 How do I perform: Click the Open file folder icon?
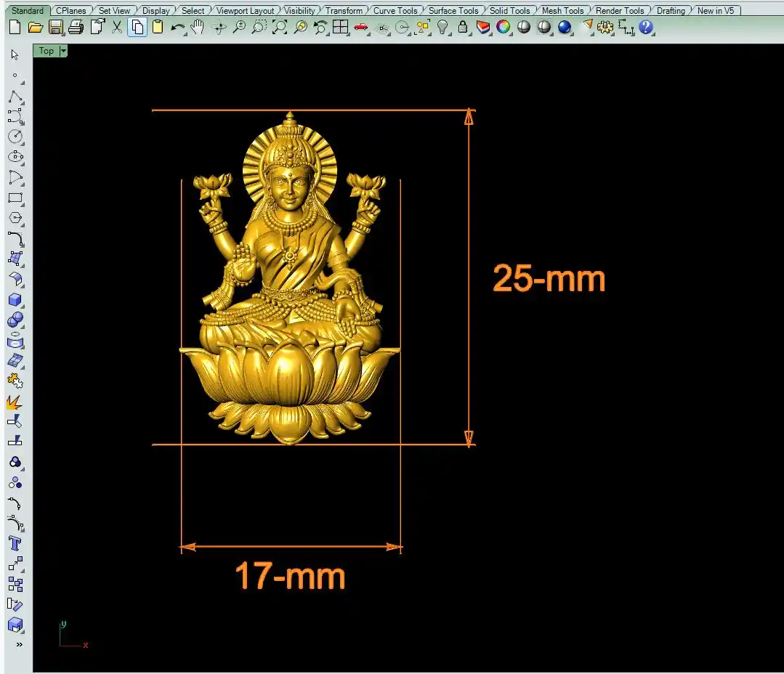(35, 28)
